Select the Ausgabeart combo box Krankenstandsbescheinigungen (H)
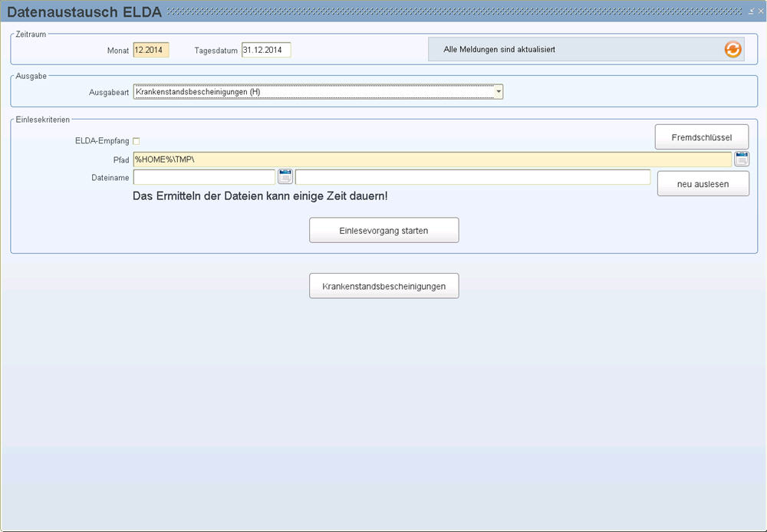767x532 pixels. (318, 91)
